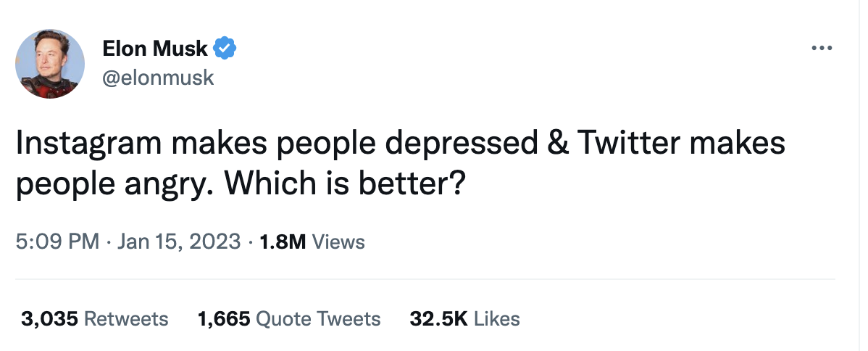868x351 pixels.
Task: Open the three-dot more options menu
Action: [821, 49]
